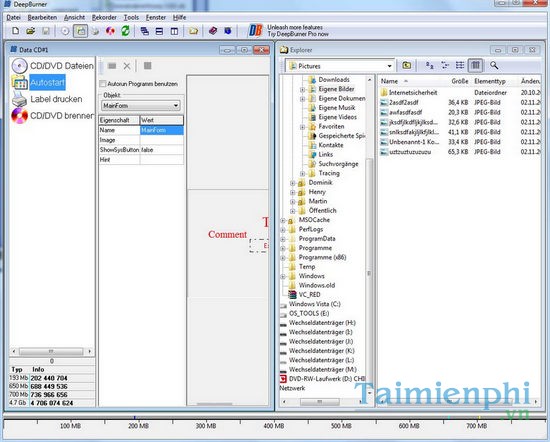Screen dimensions: 550x442
Task: Open the Ansicht menu
Action: [74, 17]
